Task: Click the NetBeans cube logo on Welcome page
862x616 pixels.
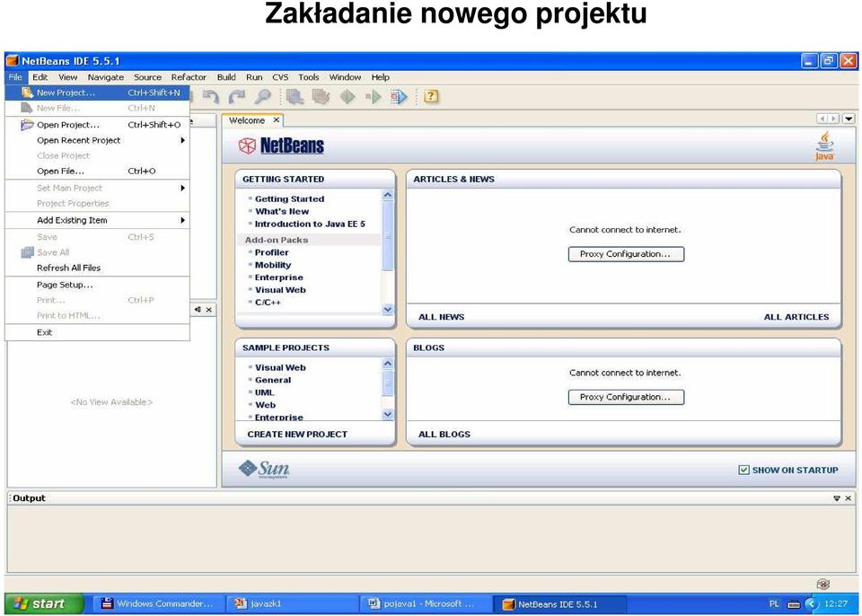Action: [248, 145]
